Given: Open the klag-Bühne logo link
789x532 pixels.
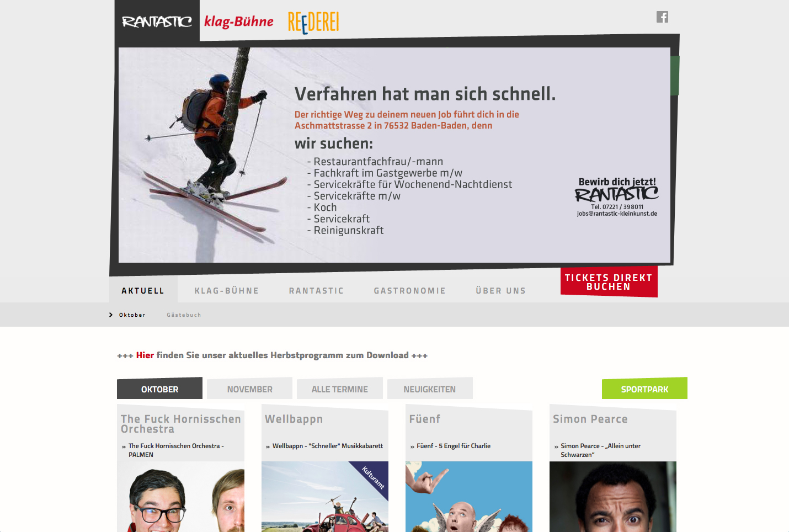Looking at the screenshot, I should pyautogui.click(x=239, y=22).
